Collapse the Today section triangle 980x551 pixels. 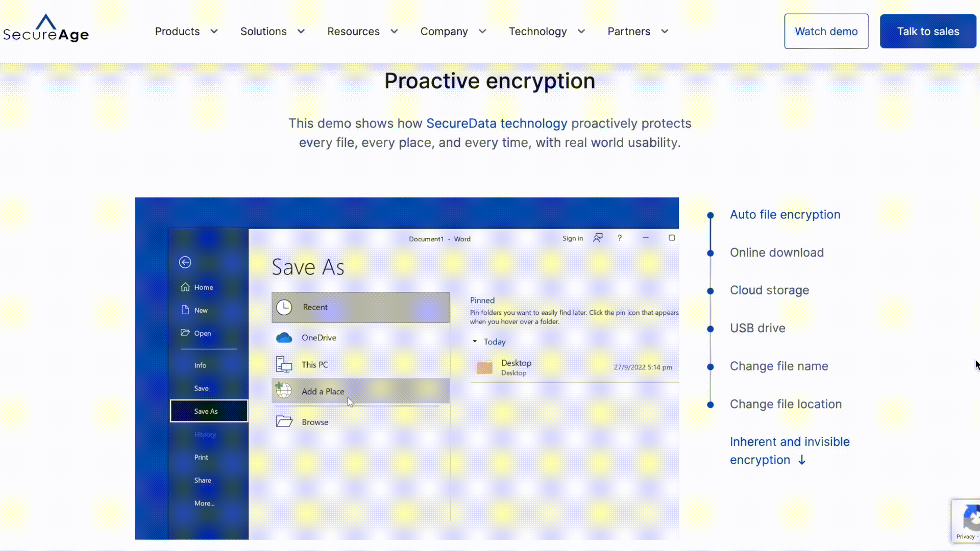pyautogui.click(x=475, y=341)
